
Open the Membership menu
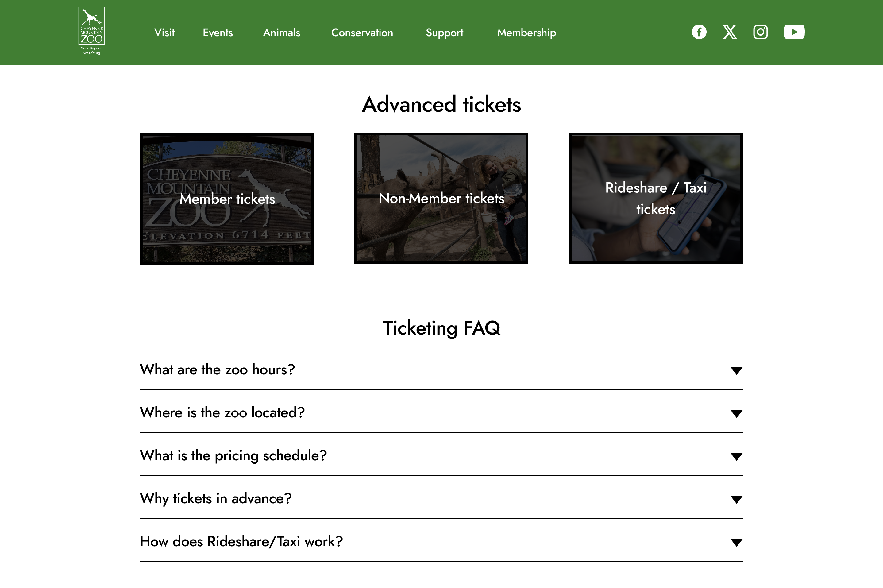coord(526,33)
